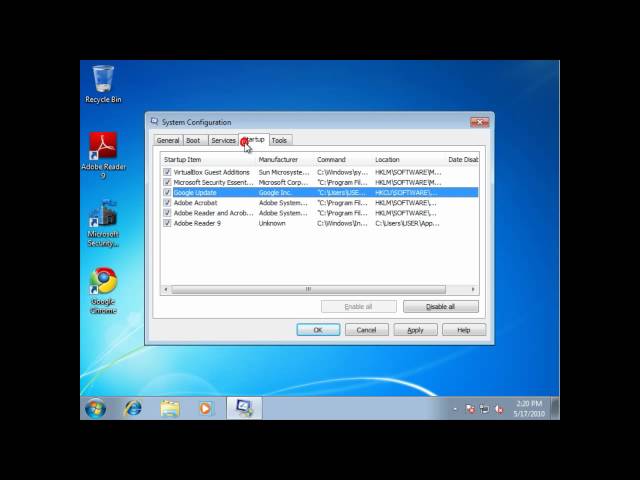Open Windows Media Player from taskbar
Screen dimensions: 640x480
[205, 408]
